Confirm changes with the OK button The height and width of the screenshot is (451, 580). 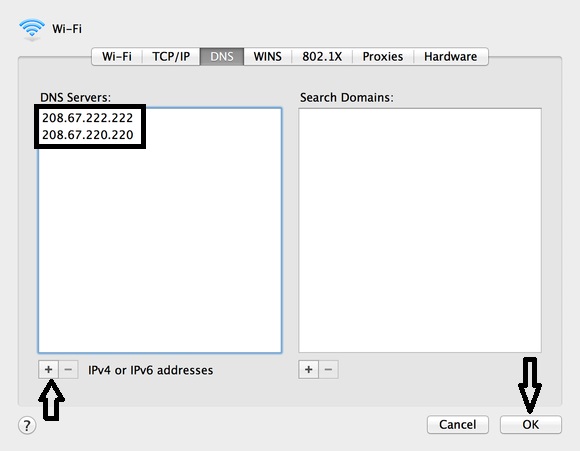click(x=530, y=424)
